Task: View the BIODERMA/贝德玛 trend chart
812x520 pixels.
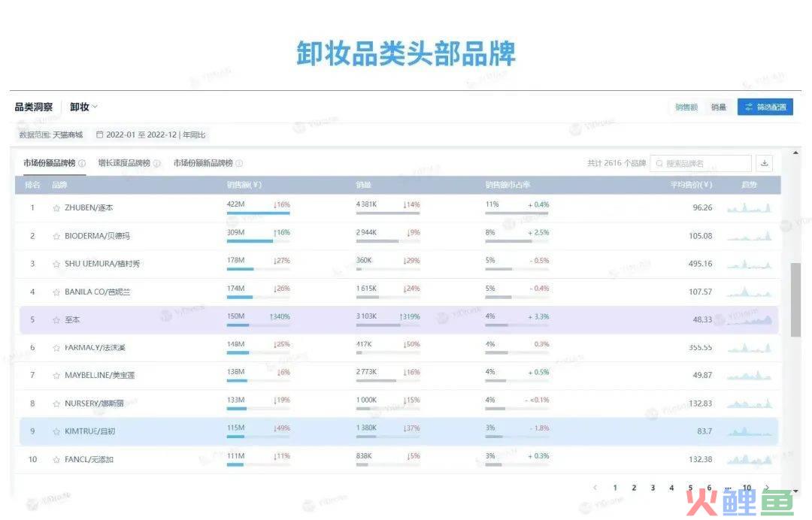Action: (749, 236)
